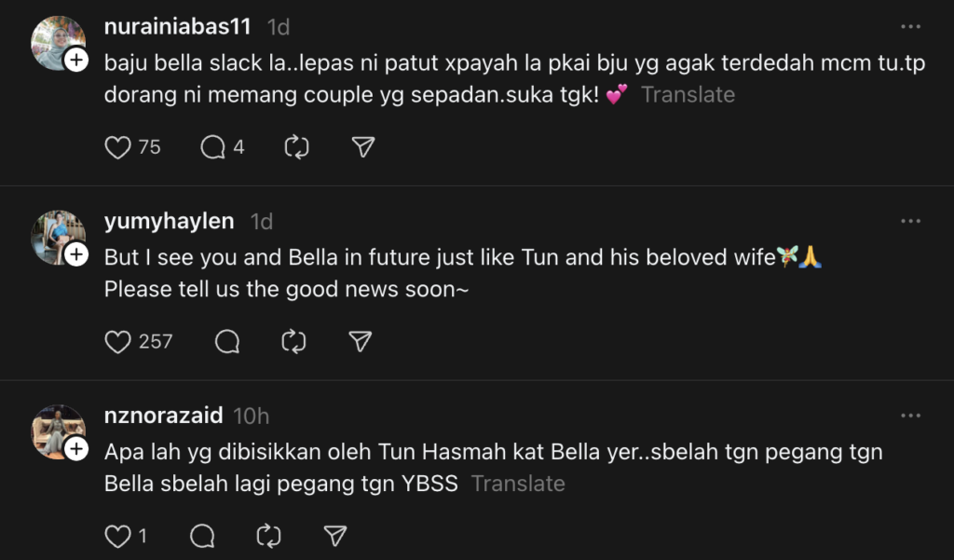
Task: Reply to nurainiabas11's comment
Action: point(213,147)
